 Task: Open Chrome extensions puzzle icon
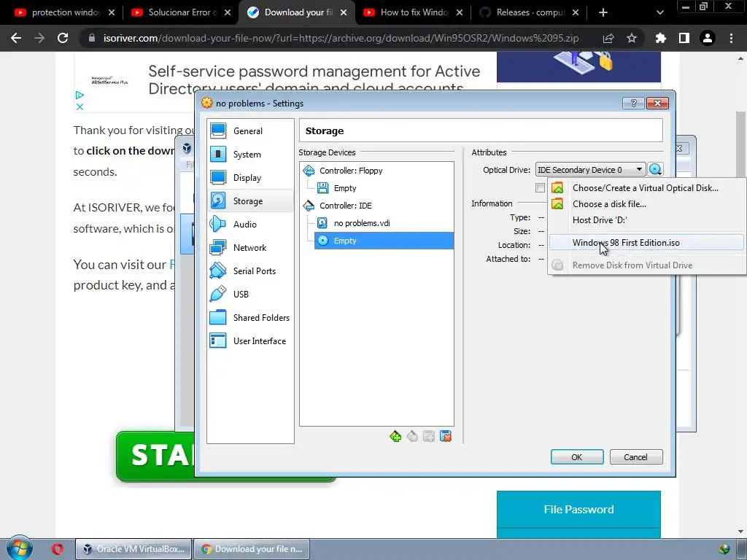(x=661, y=38)
